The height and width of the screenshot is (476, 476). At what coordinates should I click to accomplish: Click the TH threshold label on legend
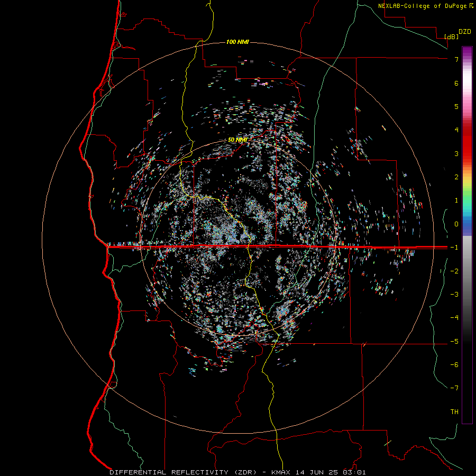(x=454, y=412)
